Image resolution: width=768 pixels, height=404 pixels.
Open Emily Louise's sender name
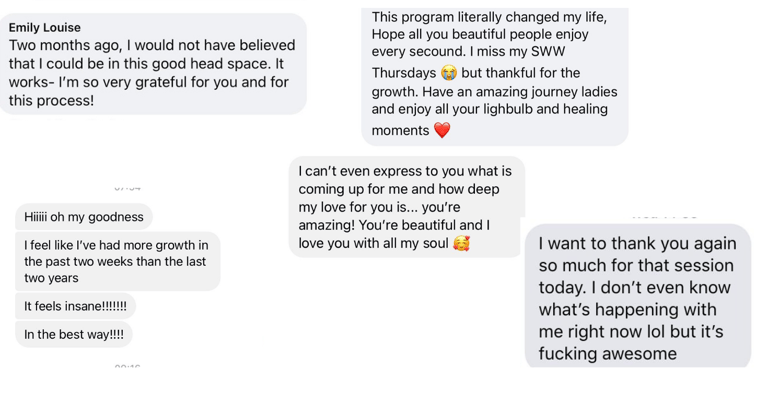45,28
